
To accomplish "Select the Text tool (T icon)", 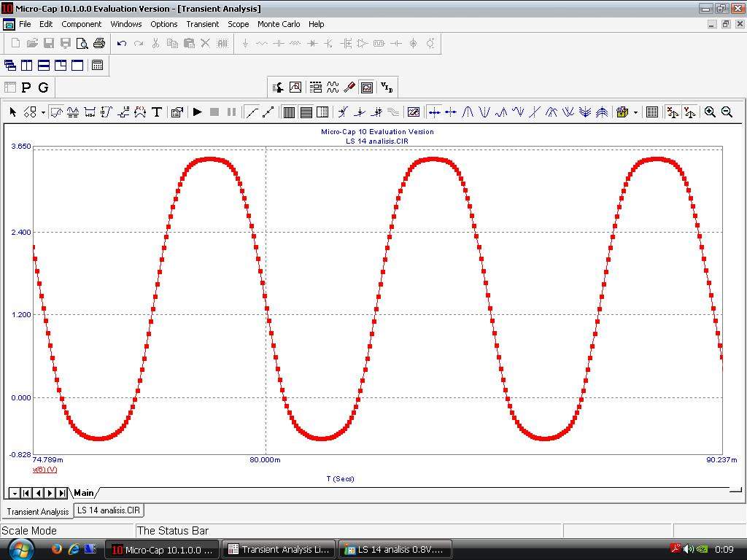I will click(157, 112).
